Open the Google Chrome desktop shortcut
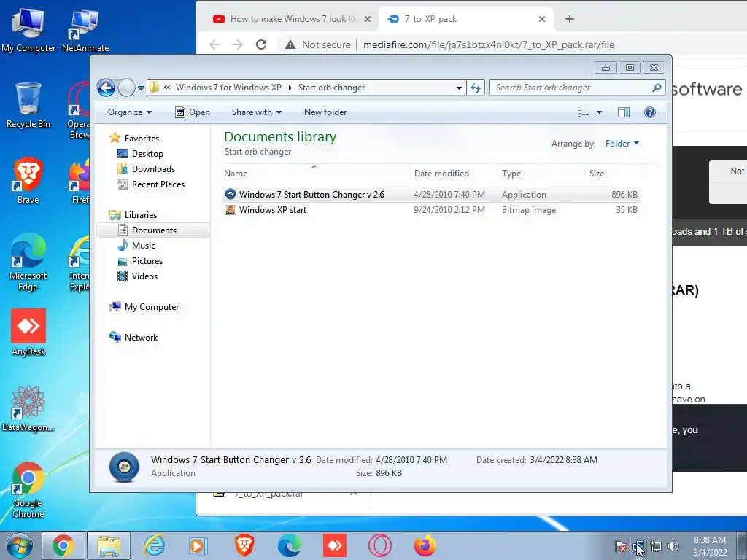 [28, 490]
